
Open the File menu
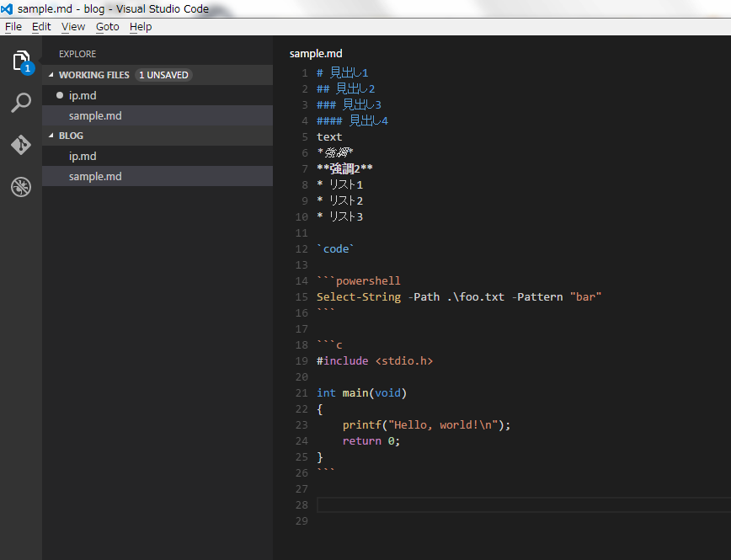point(13,26)
